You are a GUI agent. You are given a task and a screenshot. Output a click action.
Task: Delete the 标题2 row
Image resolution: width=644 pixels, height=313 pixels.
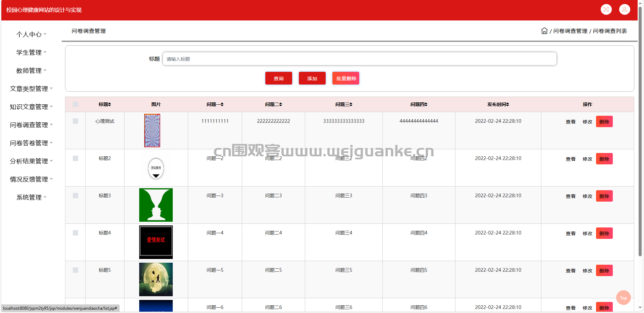pos(604,159)
